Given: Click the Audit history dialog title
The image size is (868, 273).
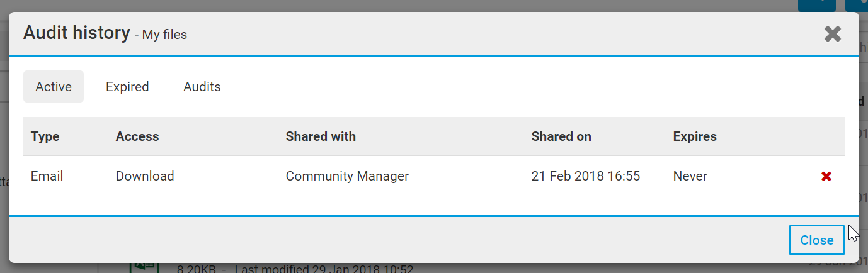Looking at the screenshot, I should pyautogui.click(x=76, y=33).
